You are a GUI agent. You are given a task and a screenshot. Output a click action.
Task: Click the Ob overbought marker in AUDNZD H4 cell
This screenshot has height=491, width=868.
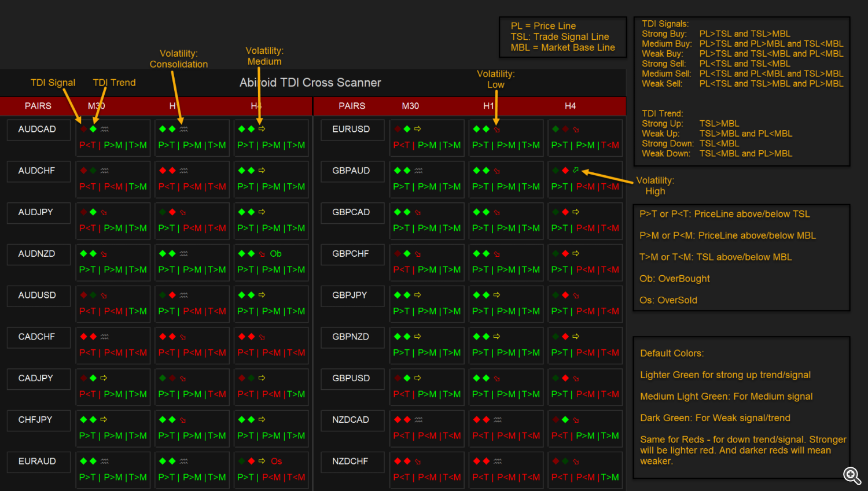point(275,254)
